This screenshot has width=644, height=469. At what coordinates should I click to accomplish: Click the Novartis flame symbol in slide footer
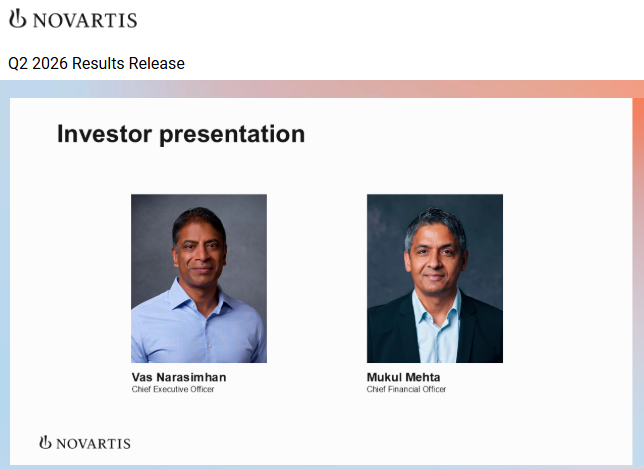(45, 442)
